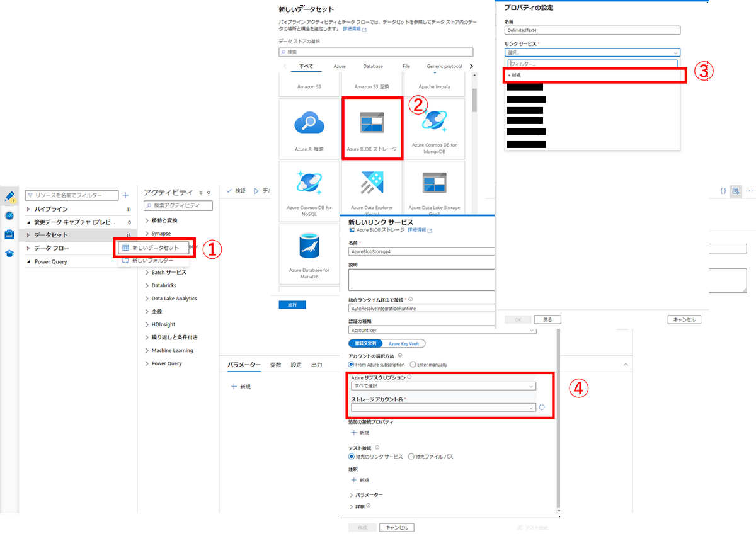
Task: Click the リソースを名前でフィルター filter field
Action: pyautogui.click(x=72, y=195)
